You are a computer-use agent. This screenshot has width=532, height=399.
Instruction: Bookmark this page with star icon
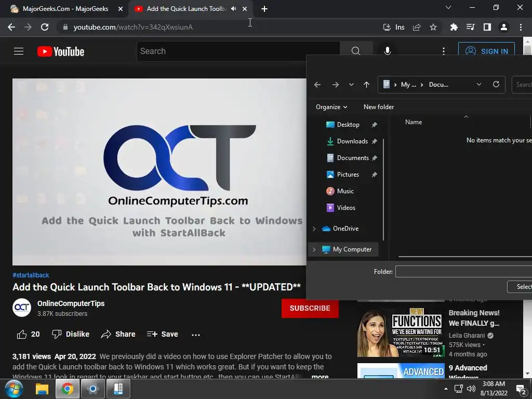coord(433,27)
